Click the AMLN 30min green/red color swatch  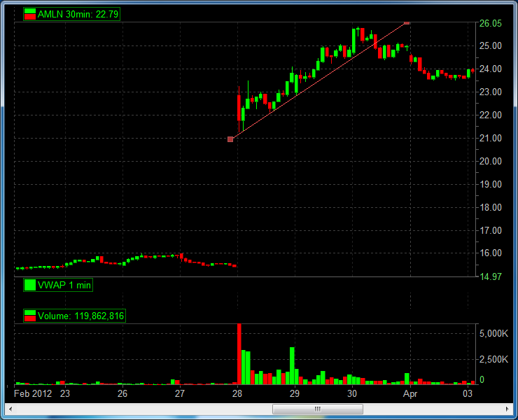pos(29,14)
